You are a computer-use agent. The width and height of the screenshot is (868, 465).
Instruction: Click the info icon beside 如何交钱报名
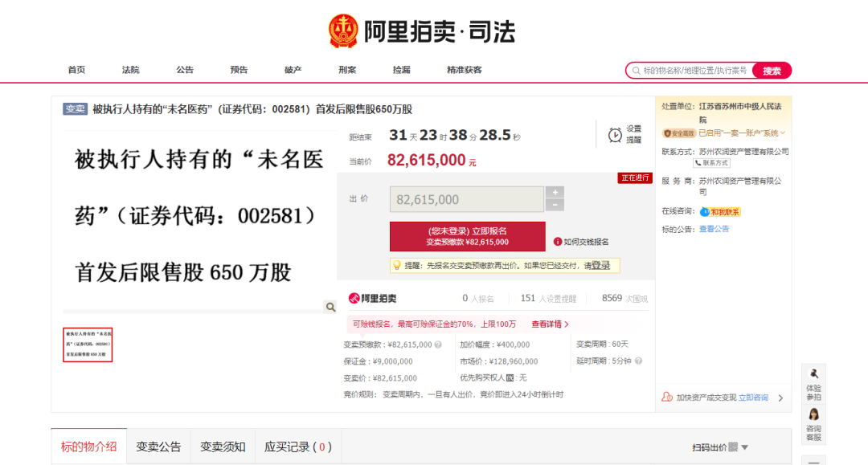pos(558,242)
